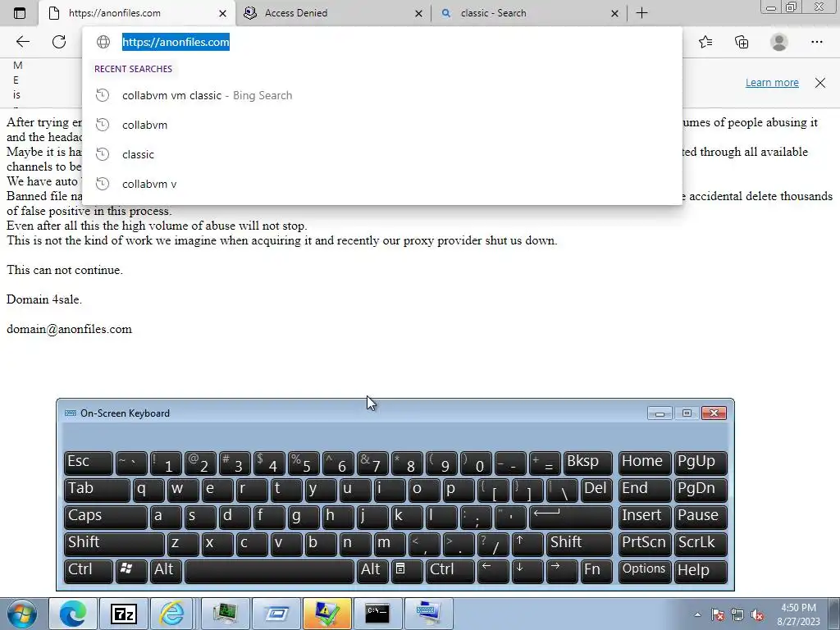Screen dimensions: 840x630
Task: Switch to the classic - Search tab
Action: (x=529, y=13)
